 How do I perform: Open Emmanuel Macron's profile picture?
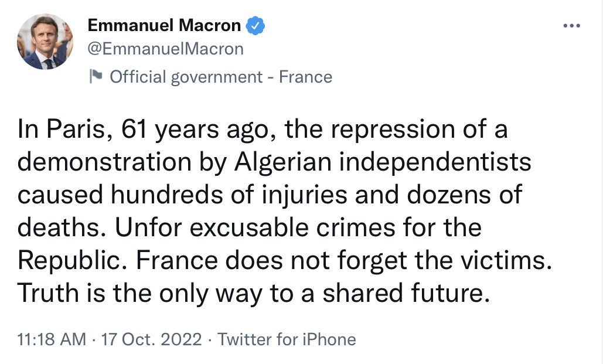[45, 42]
